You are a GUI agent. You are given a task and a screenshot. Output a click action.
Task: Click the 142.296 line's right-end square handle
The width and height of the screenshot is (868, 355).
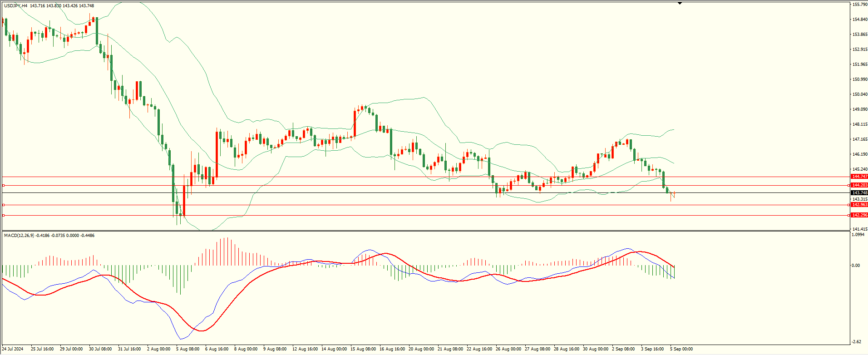(849, 215)
